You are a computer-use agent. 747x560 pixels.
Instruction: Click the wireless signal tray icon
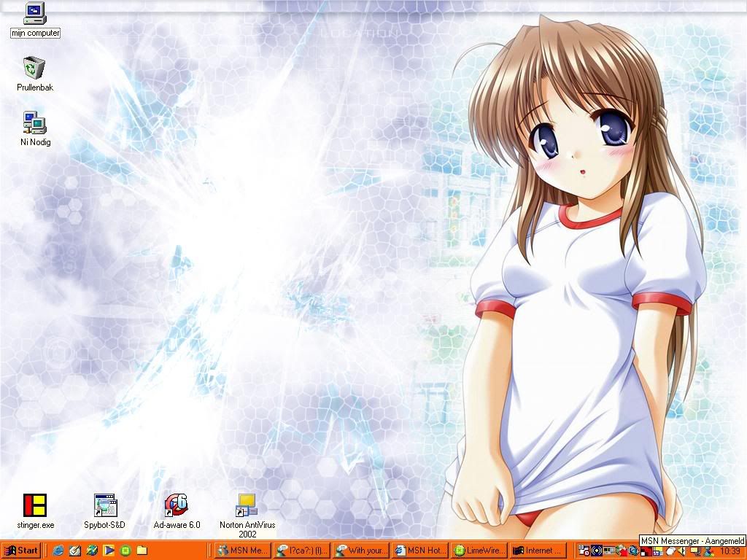(597, 551)
